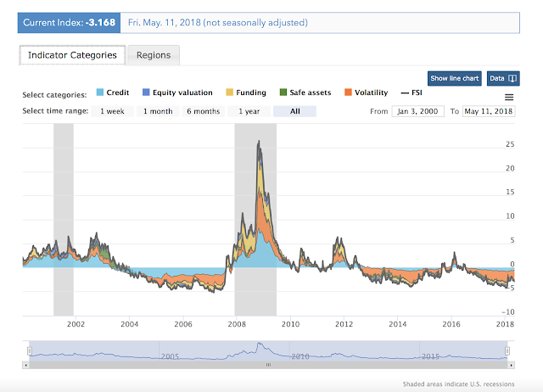Switch to the Regions tab
The width and height of the screenshot is (543, 392).
click(153, 55)
